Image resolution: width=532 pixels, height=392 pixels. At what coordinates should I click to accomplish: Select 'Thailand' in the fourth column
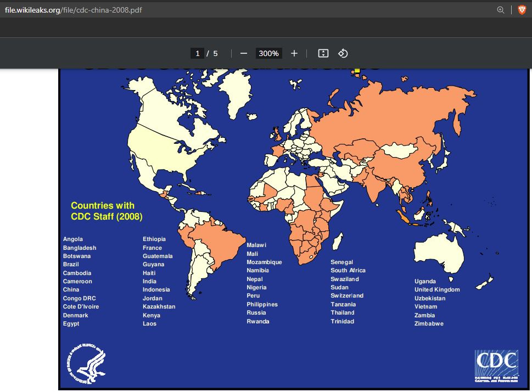343,312
